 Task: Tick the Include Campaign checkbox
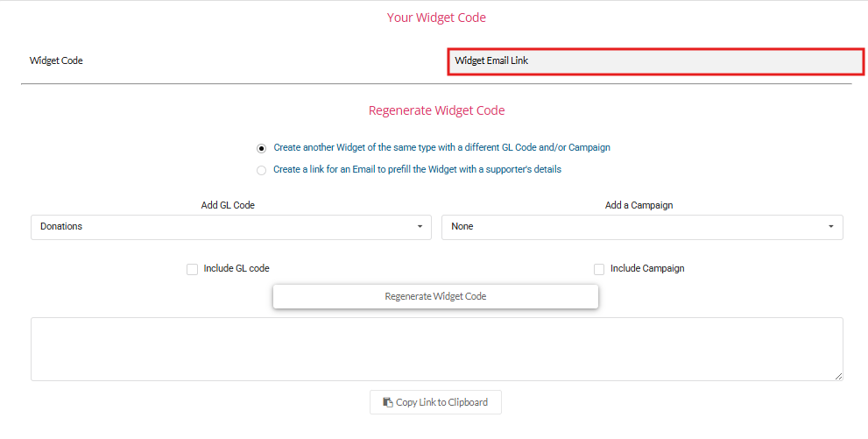pyautogui.click(x=599, y=270)
